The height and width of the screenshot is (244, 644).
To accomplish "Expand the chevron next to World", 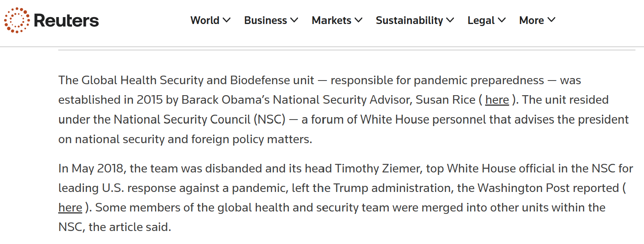I will click(227, 20).
